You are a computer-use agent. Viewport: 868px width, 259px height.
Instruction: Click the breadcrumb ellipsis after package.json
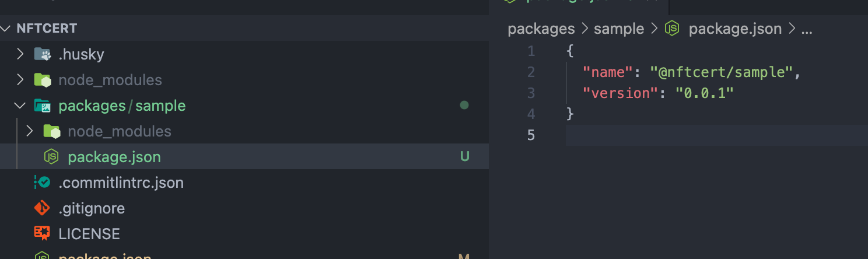pos(807,29)
